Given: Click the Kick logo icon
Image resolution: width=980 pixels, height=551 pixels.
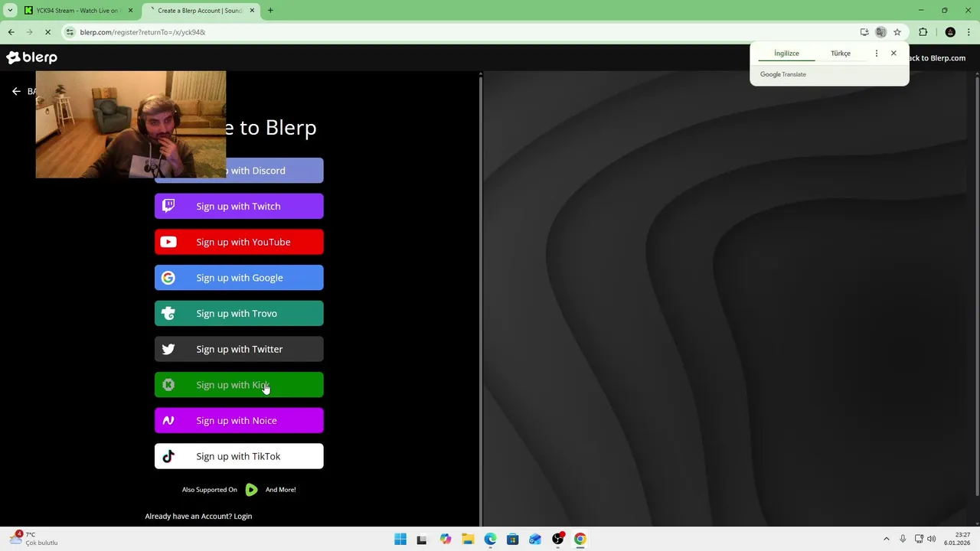Looking at the screenshot, I should 168,385.
